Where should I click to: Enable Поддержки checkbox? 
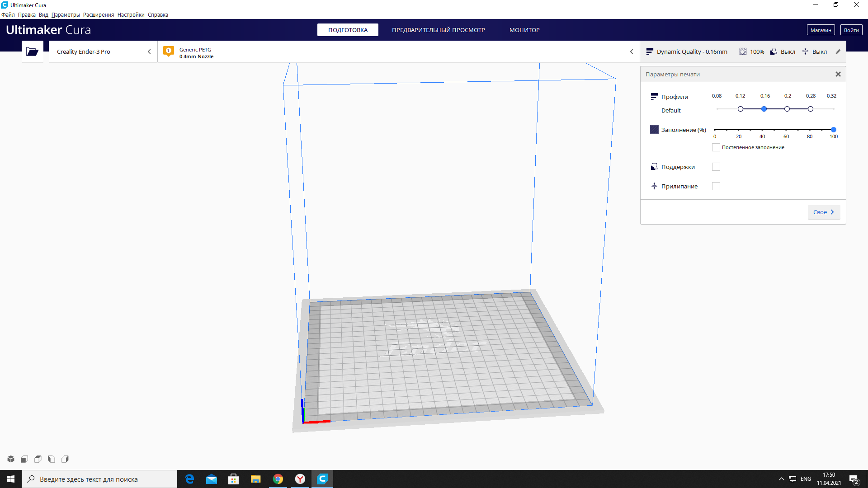(x=716, y=167)
